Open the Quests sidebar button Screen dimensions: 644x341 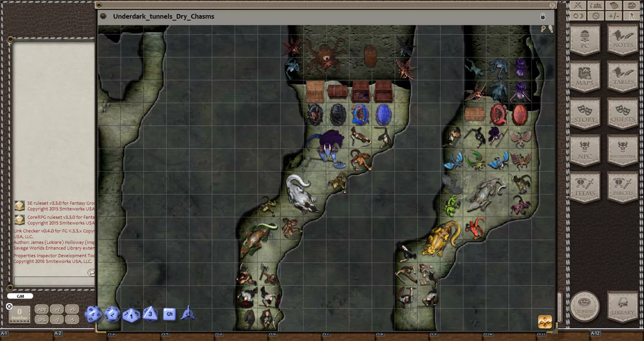623,114
